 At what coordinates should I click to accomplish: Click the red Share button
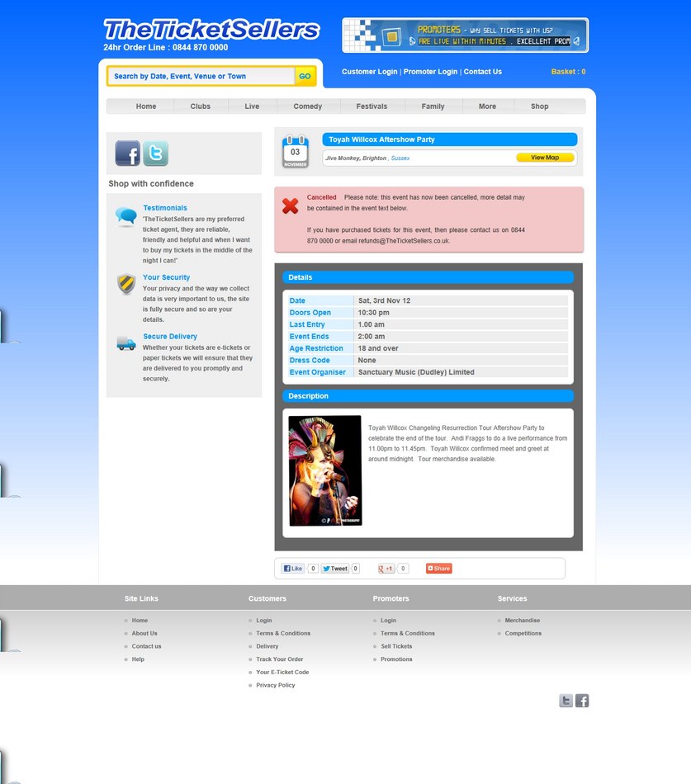tap(439, 569)
